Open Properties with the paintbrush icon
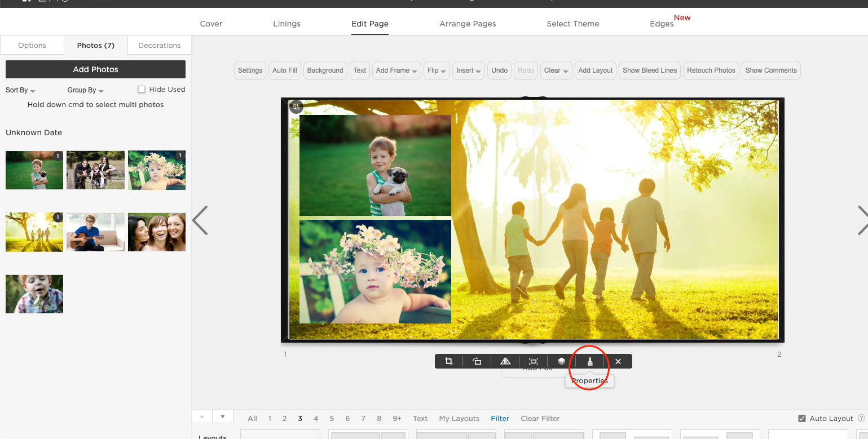 pyautogui.click(x=590, y=361)
